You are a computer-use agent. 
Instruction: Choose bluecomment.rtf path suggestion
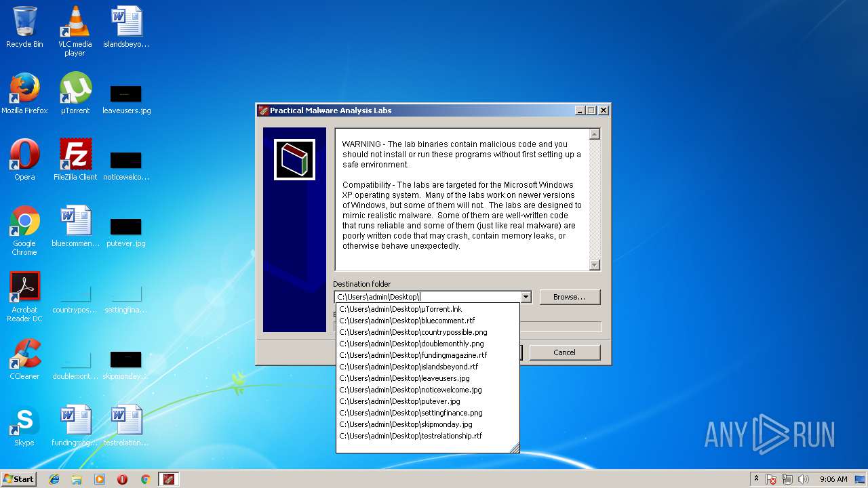click(427, 321)
